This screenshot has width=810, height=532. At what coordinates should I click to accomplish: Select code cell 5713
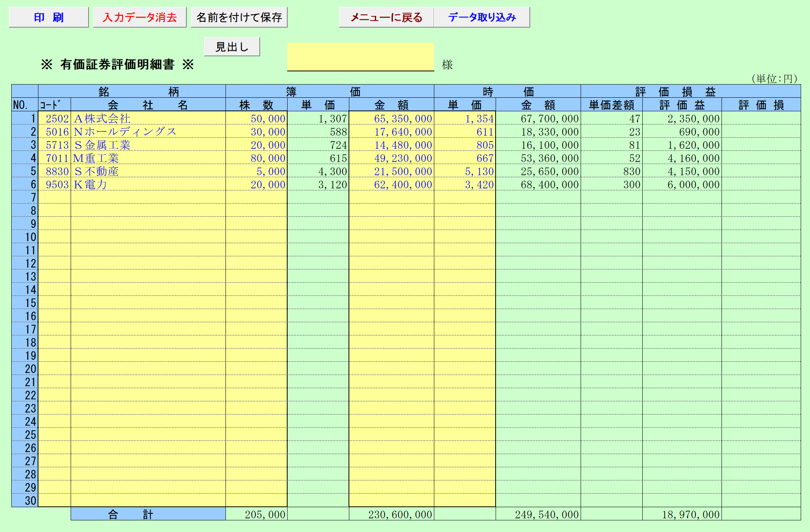tap(54, 145)
